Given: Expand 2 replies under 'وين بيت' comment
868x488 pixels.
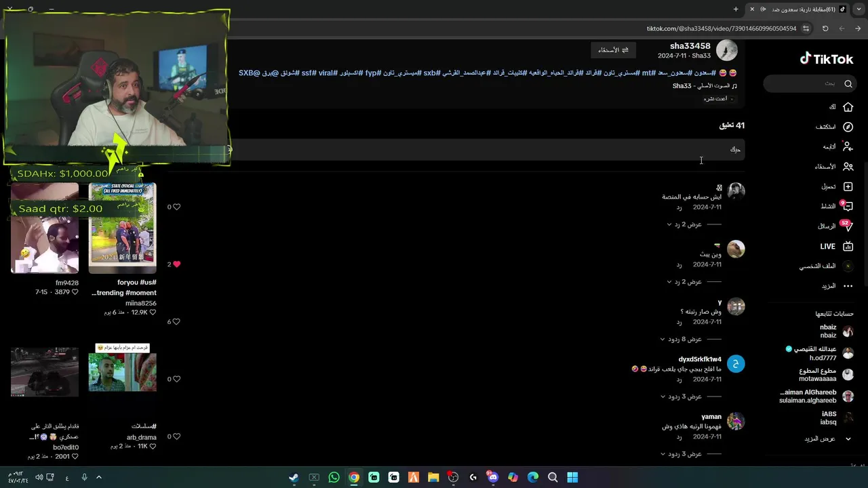Looking at the screenshot, I should pyautogui.click(x=684, y=282).
